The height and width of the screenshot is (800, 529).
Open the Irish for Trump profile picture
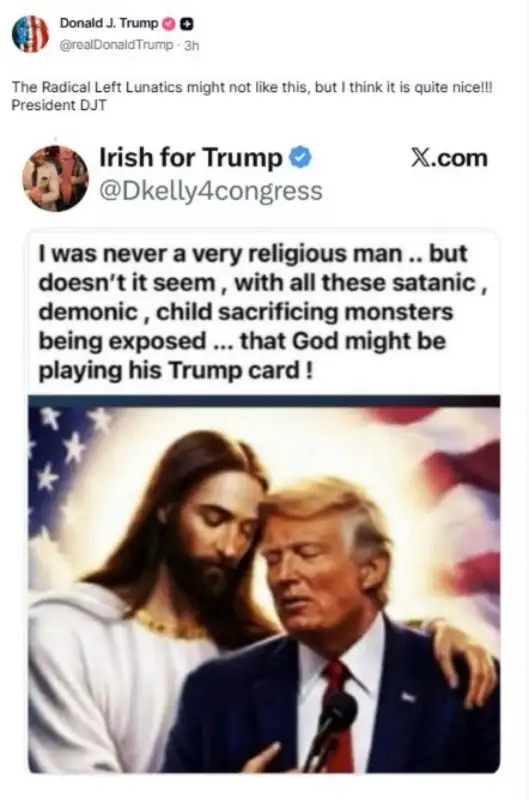coord(56,179)
